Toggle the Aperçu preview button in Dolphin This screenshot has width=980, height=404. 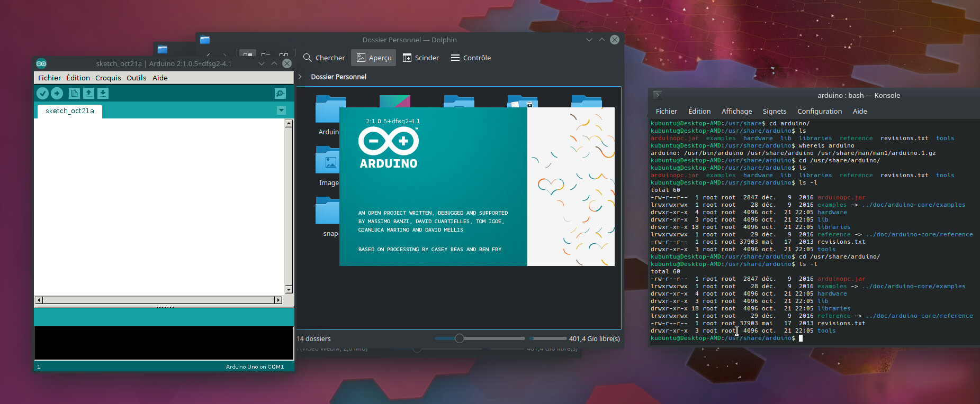[374, 58]
